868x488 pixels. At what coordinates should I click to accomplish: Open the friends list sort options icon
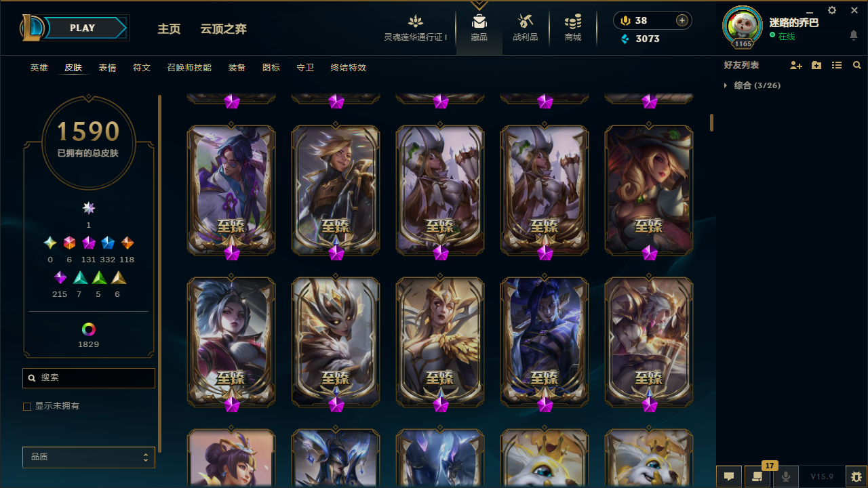point(837,65)
